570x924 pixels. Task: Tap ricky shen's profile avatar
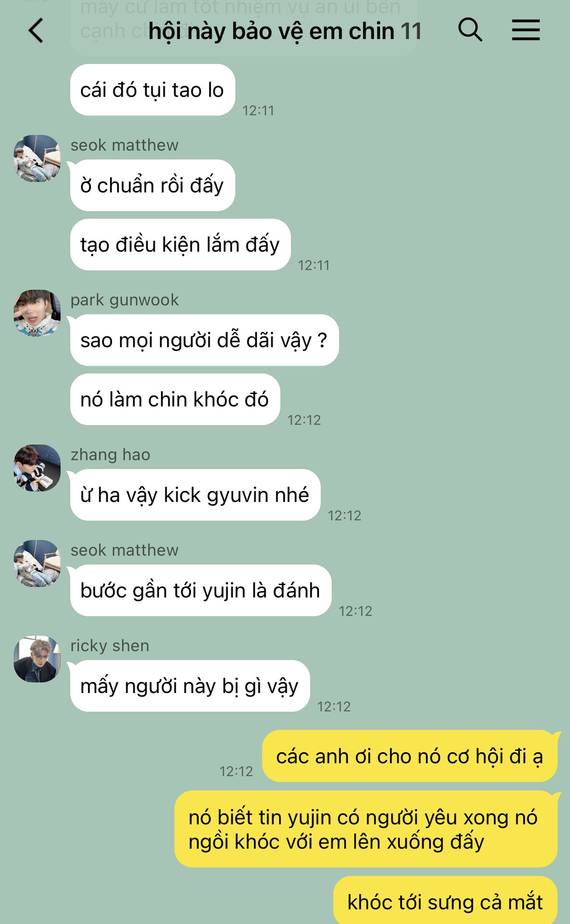[x=37, y=659]
